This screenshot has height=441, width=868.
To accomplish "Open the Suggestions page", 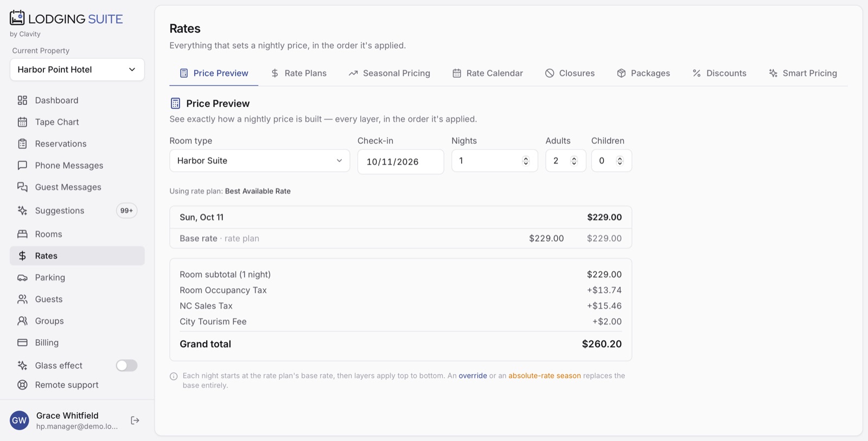I will tap(77, 211).
